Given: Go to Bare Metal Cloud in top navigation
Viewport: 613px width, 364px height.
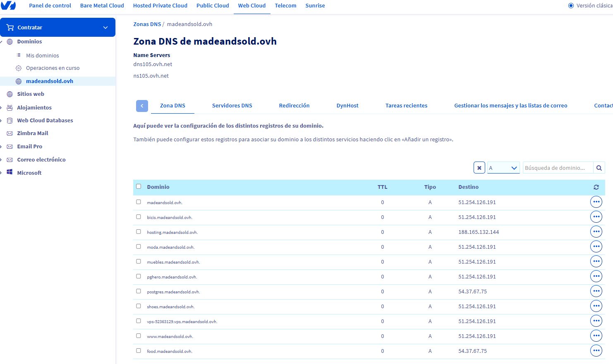Looking at the screenshot, I should click(x=102, y=6).
